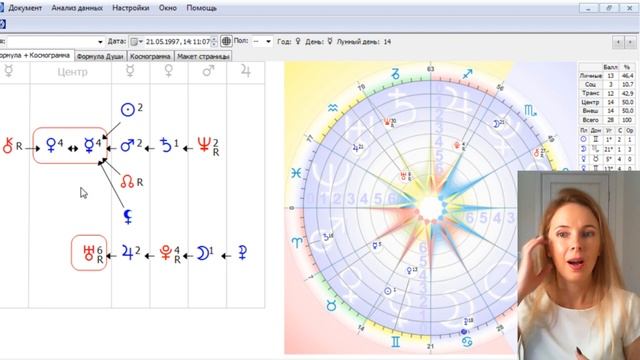The image size is (640, 360).
Task: Switch to the Формула Души tab
Action: (x=100, y=56)
